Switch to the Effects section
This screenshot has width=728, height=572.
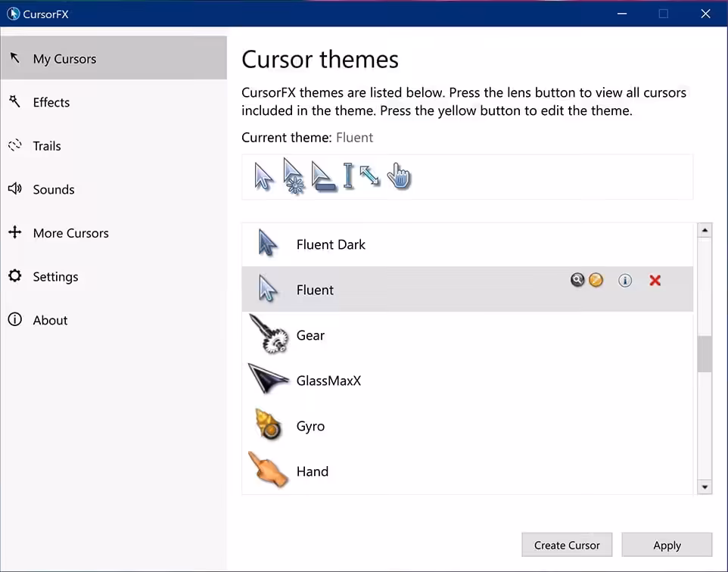(x=51, y=103)
